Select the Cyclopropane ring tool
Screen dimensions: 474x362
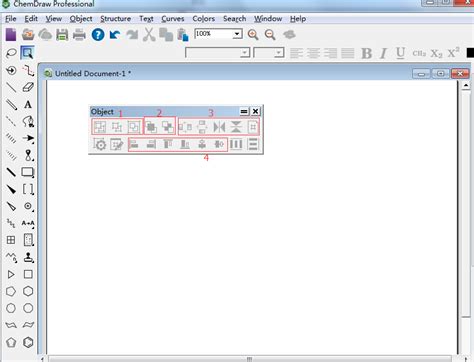pos(11,274)
